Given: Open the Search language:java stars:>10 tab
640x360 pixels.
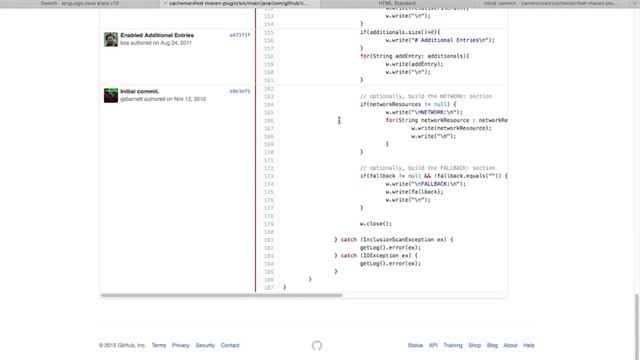Looking at the screenshot, I should point(80,3).
